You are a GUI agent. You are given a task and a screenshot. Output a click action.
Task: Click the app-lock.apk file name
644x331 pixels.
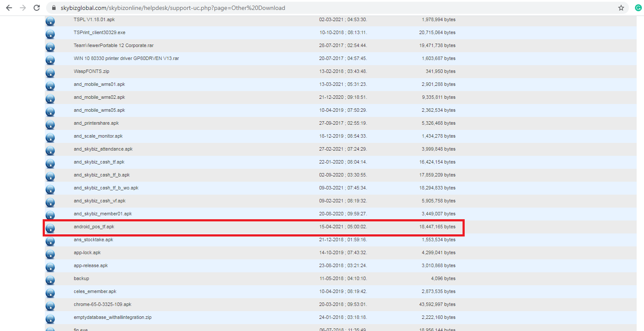click(87, 252)
